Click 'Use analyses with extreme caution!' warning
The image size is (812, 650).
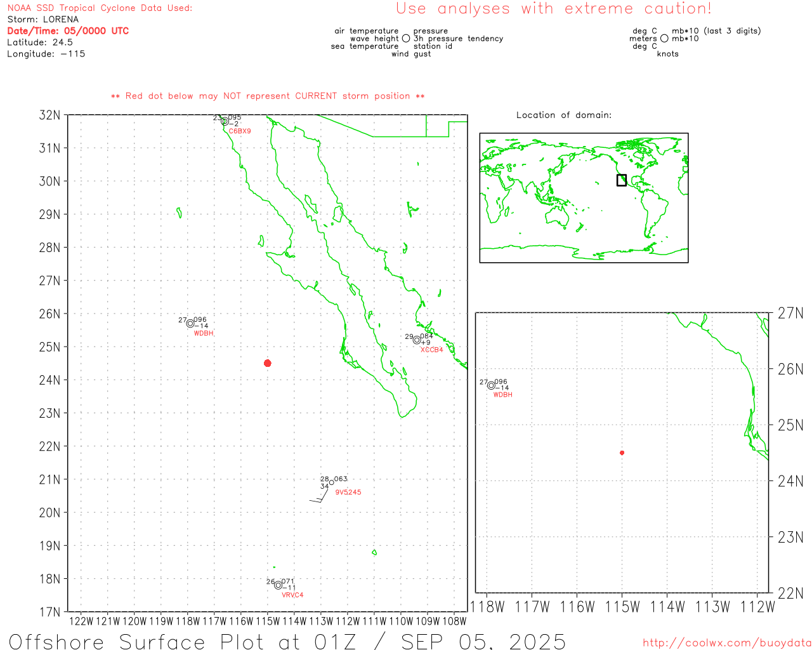(x=554, y=8)
